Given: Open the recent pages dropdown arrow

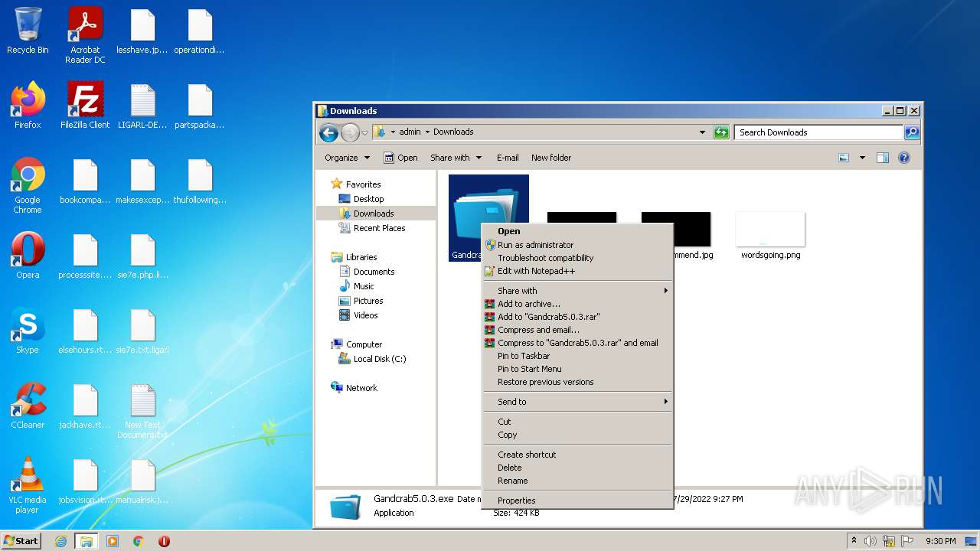Looking at the screenshot, I should [x=365, y=132].
